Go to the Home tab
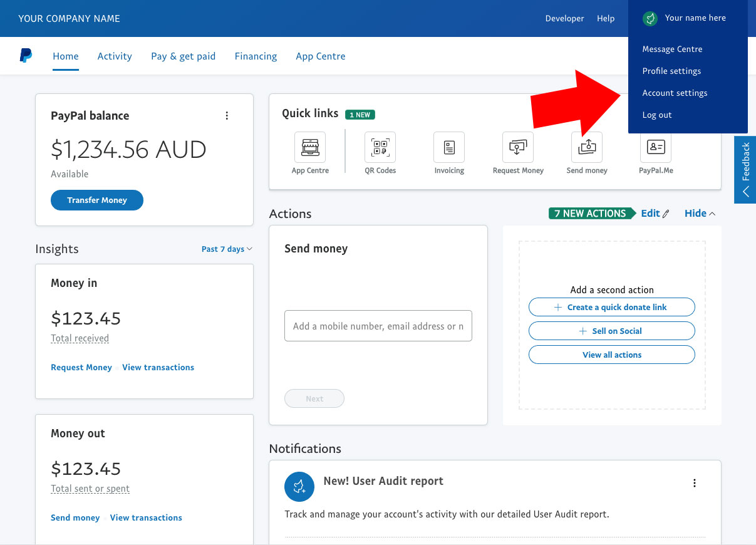The image size is (756, 545). 66,56
